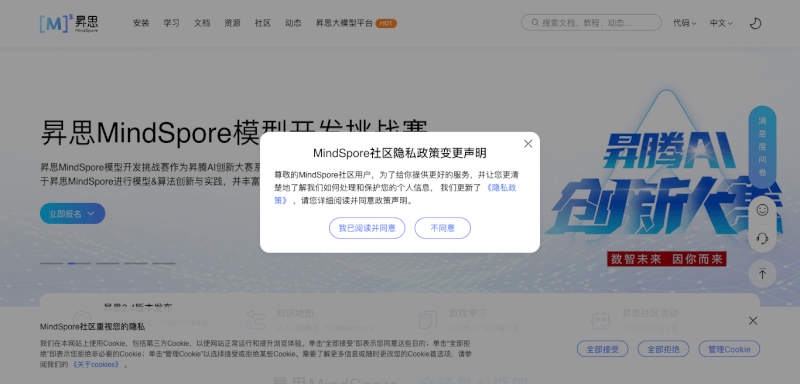
Task: Open the 文档 menu
Action: [x=202, y=23]
